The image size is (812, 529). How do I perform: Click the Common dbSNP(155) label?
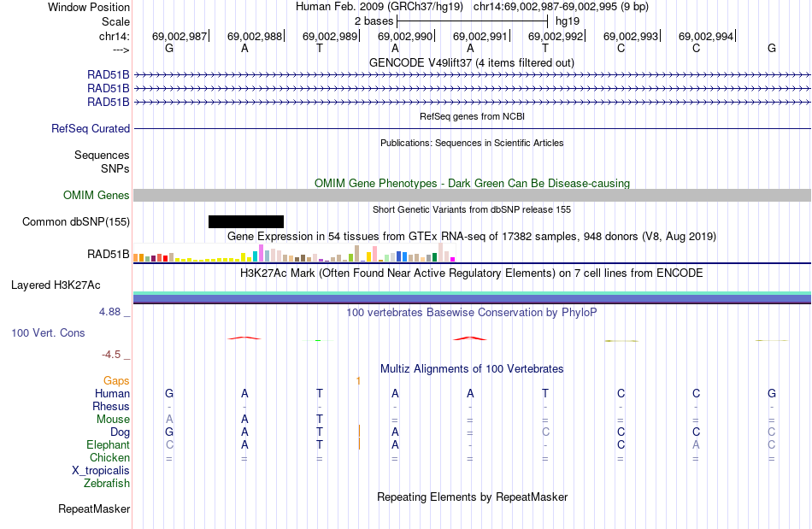coord(75,221)
